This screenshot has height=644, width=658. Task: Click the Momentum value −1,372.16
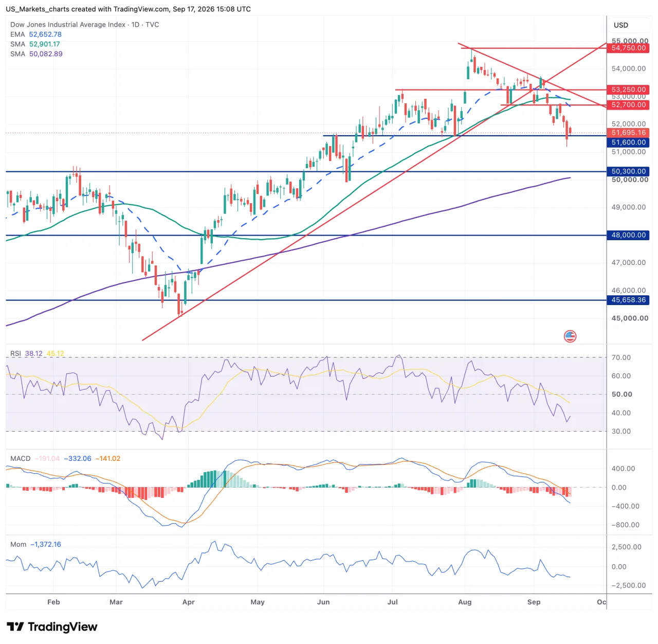[45, 545]
